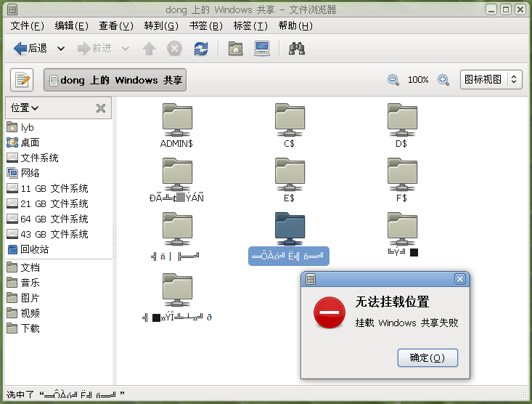Screen dimensions: 532x404
Task: Open the 查看(V) menu
Action: (x=116, y=26)
